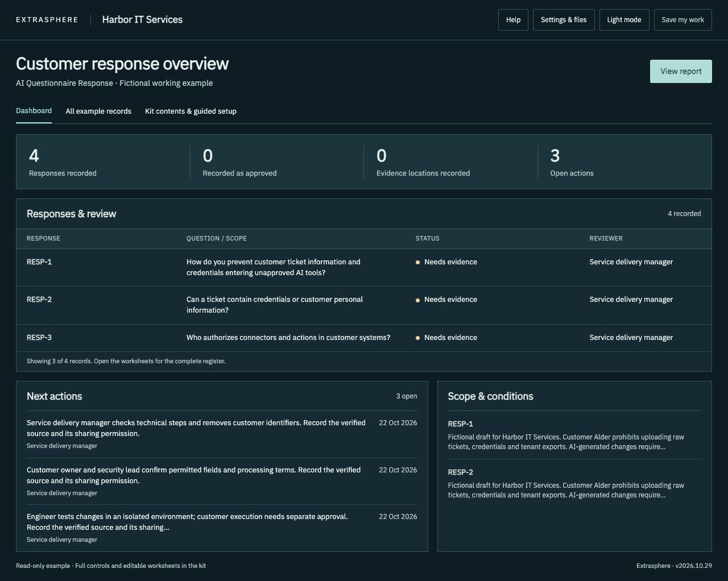
Task: Click the EXTRASPHERE logo text
Action: click(47, 20)
